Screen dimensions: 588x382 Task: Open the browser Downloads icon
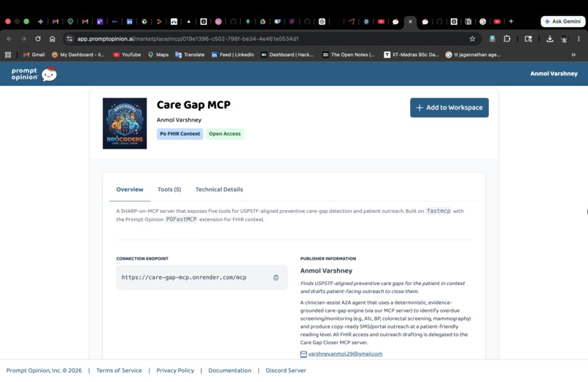pyautogui.click(x=550, y=39)
